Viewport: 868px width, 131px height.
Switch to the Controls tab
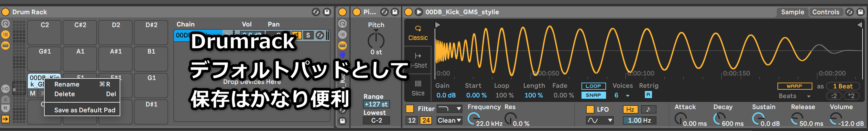[x=825, y=12]
